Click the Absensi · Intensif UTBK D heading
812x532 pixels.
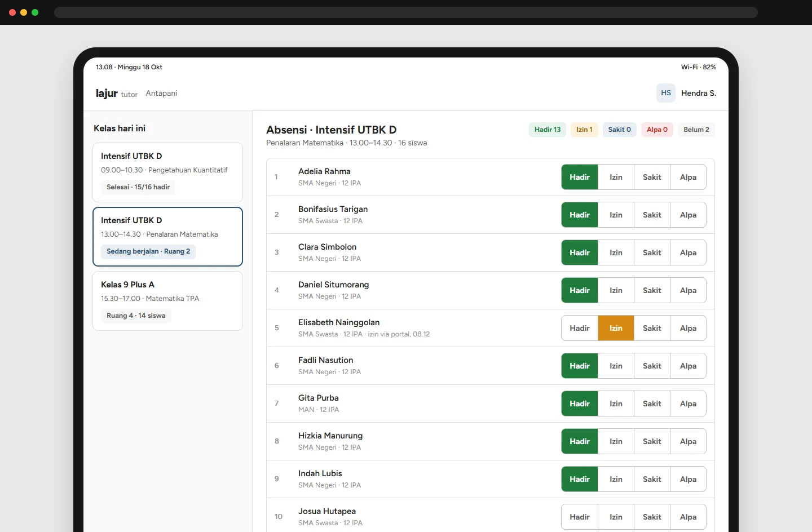point(332,130)
